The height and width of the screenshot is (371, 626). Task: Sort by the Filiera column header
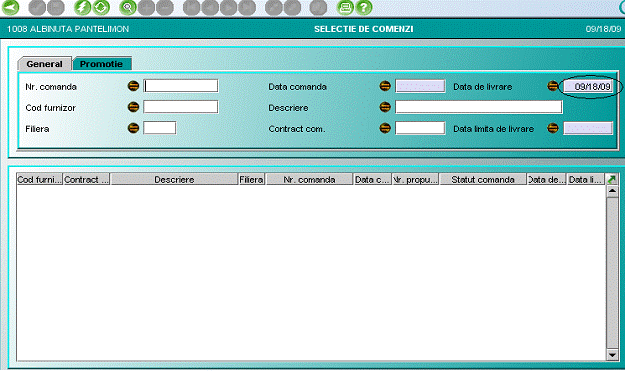click(x=252, y=180)
